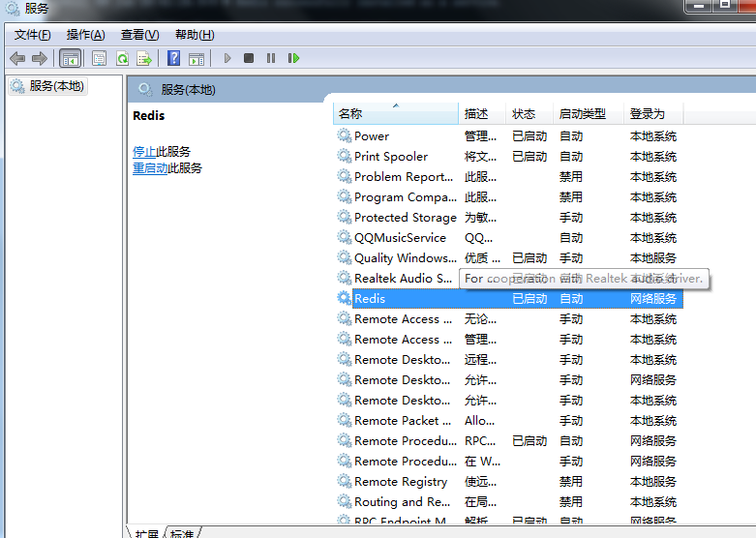Click the gear icon beside Remote Packet

click(x=345, y=420)
